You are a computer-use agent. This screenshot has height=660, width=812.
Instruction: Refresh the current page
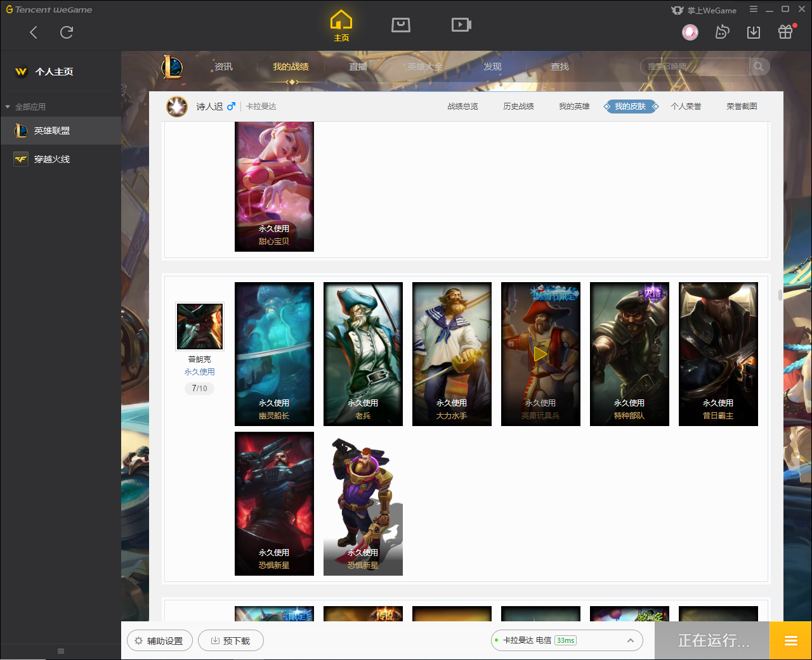coord(67,32)
